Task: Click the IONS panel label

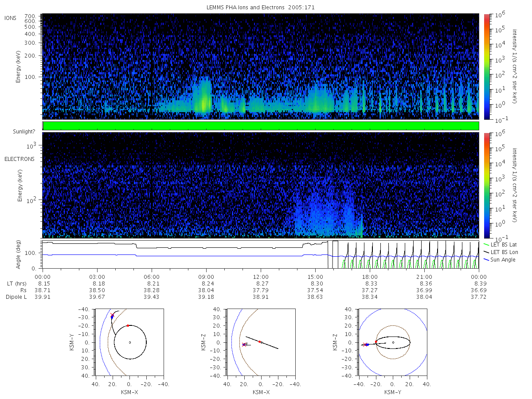Action: coord(11,18)
